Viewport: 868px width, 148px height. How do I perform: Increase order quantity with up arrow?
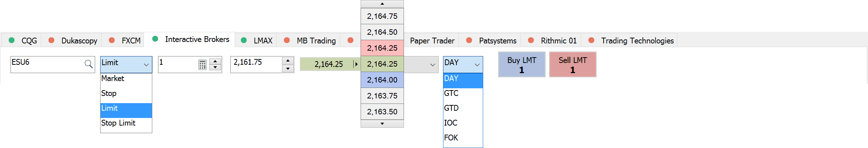click(215, 61)
